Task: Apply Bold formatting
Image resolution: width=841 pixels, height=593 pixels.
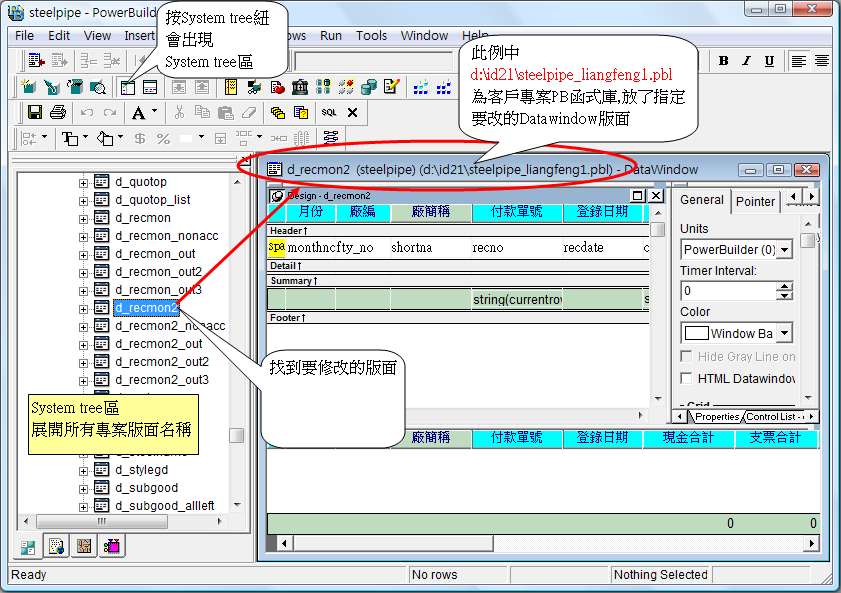Action: pos(724,61)
